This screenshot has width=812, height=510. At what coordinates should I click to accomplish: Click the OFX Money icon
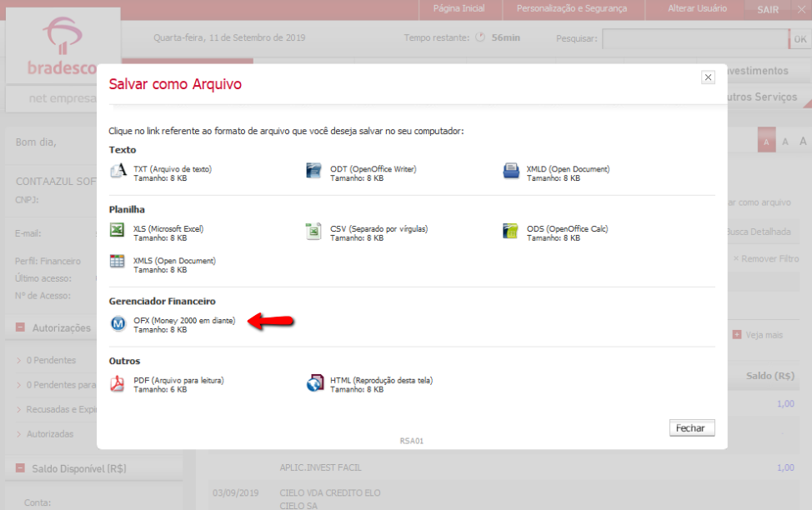pos(118,323)
